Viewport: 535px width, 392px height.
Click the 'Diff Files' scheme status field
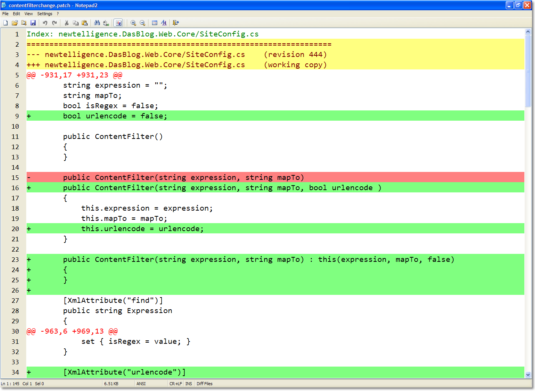click(205, 384)
